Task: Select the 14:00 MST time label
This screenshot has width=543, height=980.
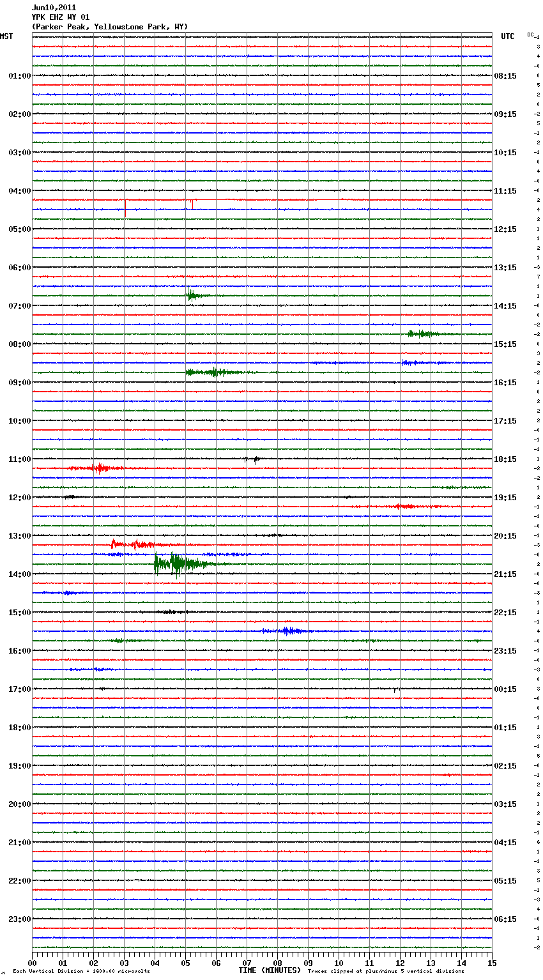Action: [20, 574]
